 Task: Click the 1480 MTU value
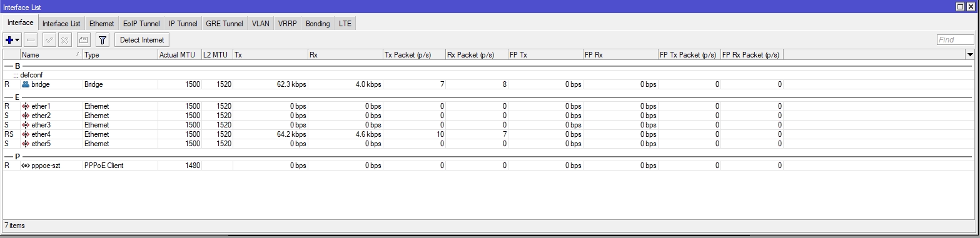tap(193, 166)
